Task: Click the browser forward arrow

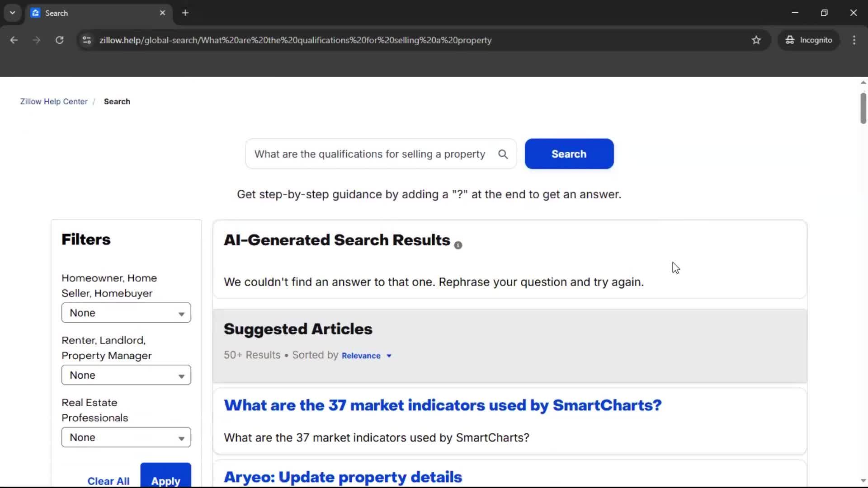Action: 36,40
